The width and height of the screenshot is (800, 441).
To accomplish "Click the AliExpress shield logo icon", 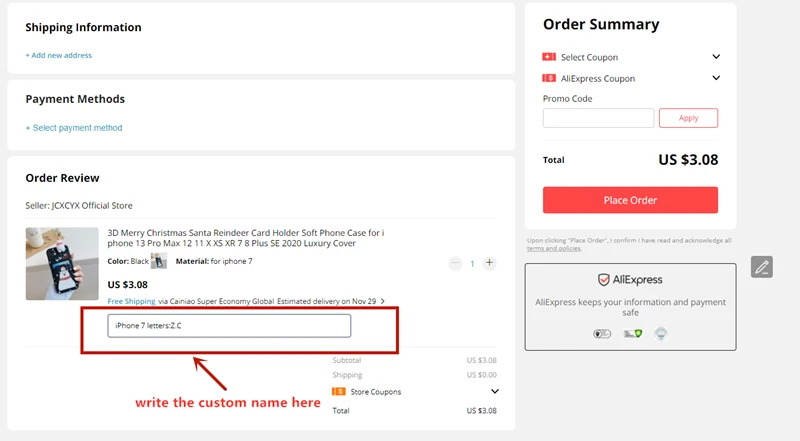I will [x=604, y=280].
